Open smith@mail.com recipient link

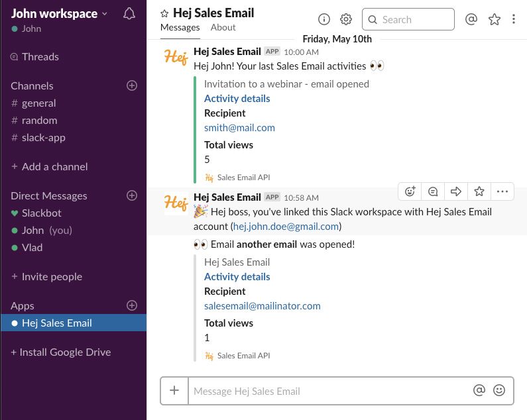pyautogui.click(x=239, y=128)
